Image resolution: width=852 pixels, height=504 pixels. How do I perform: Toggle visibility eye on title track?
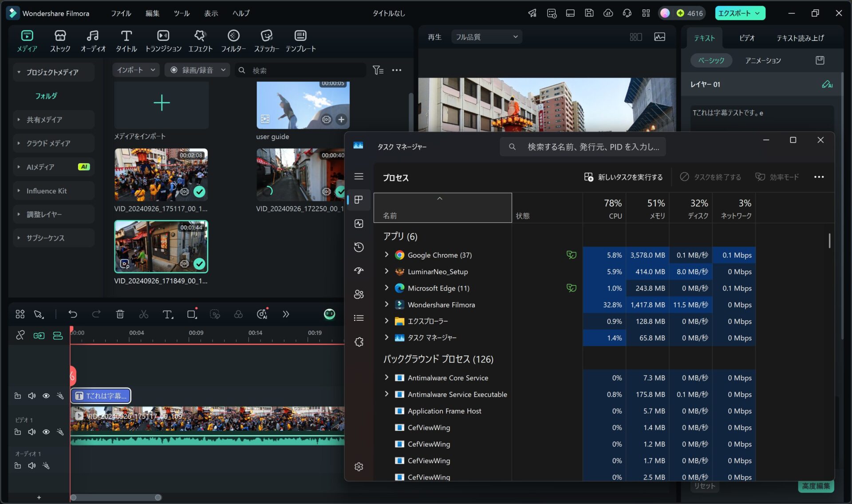click(x=46, y=396)
